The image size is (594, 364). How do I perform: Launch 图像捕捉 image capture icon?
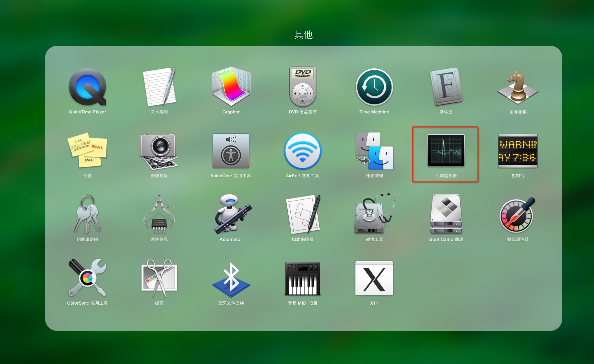tap(159, 151)
